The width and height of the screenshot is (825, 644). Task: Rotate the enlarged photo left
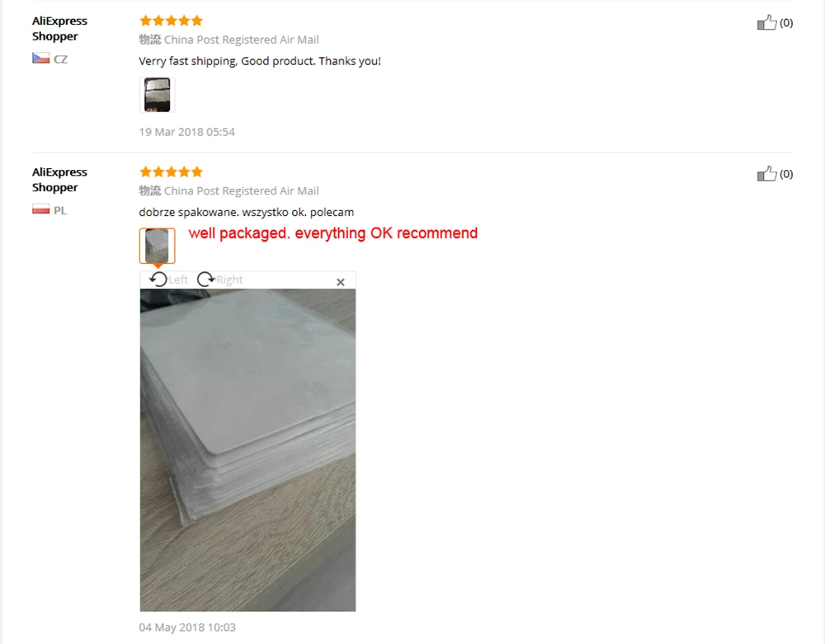coord(158,280)
